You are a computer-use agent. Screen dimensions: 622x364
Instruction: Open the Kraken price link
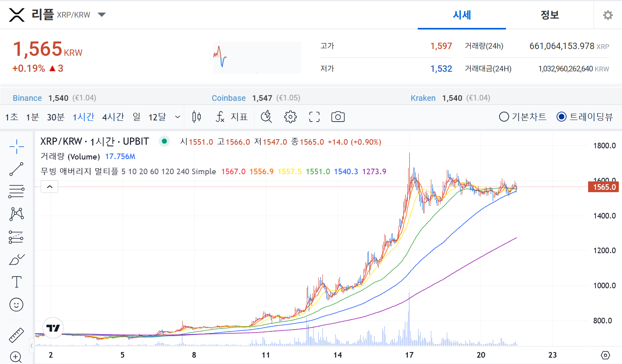tap(423, 98)
